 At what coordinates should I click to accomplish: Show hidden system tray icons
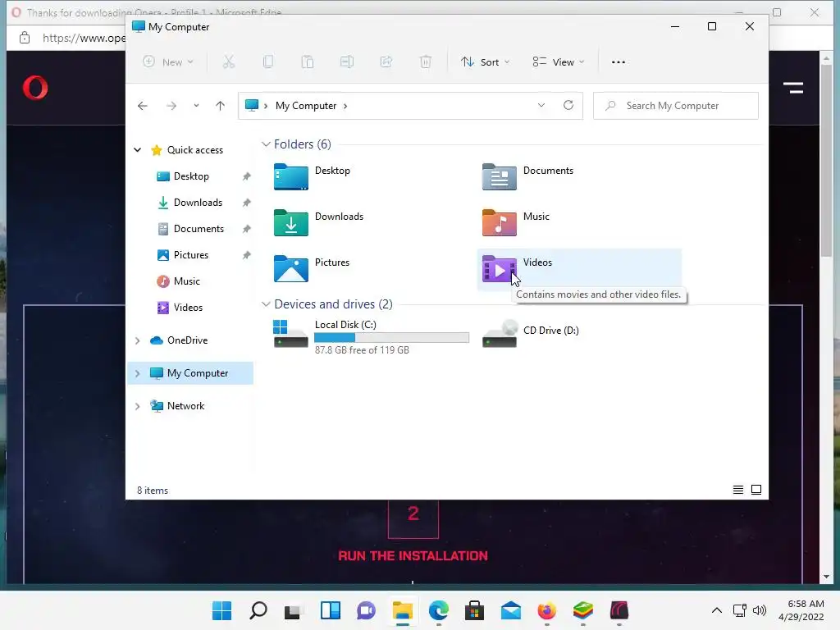tap(717, 610)
